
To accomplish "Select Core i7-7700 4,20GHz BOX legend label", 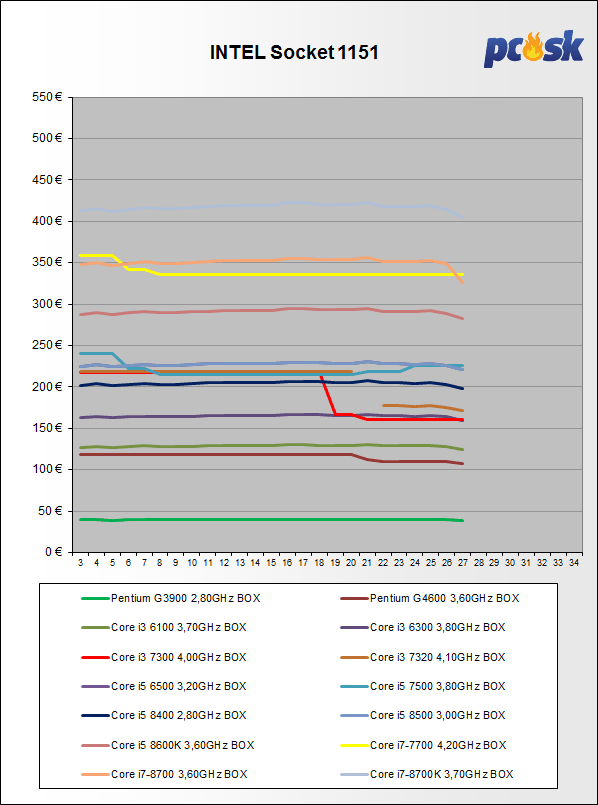I will coord(438,745).
